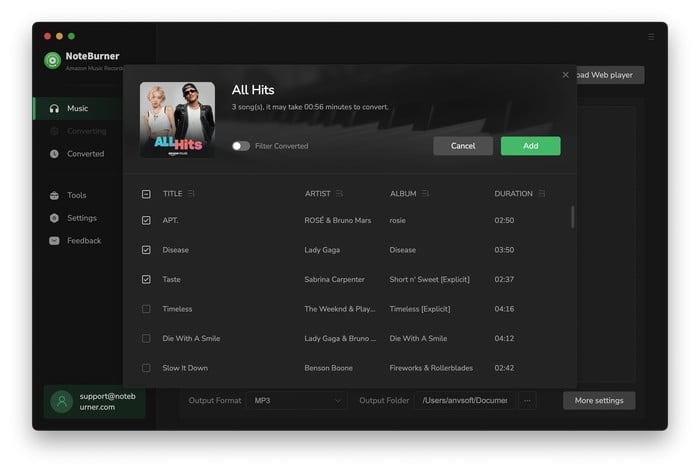Click the ALBUM column sort icon
This screenshot has height=473, width=700.
pos(425,194)
